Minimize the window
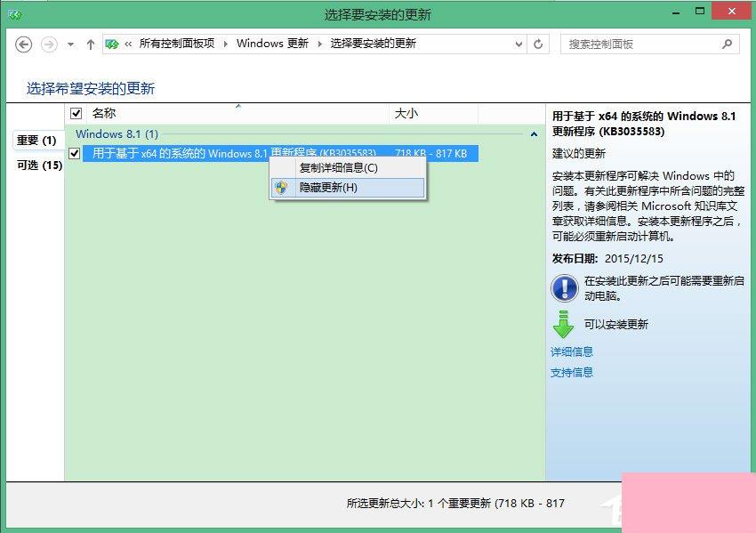Viewport: 756px width, 533px height. click(676, 12)
